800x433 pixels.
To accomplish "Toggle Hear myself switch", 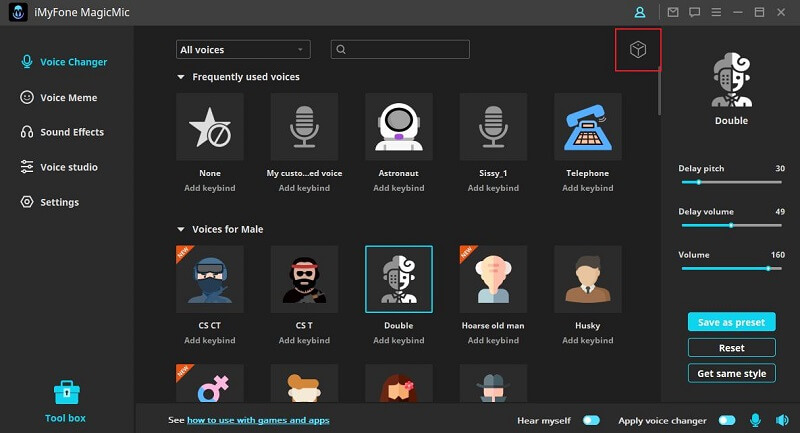I will (591, 420).
